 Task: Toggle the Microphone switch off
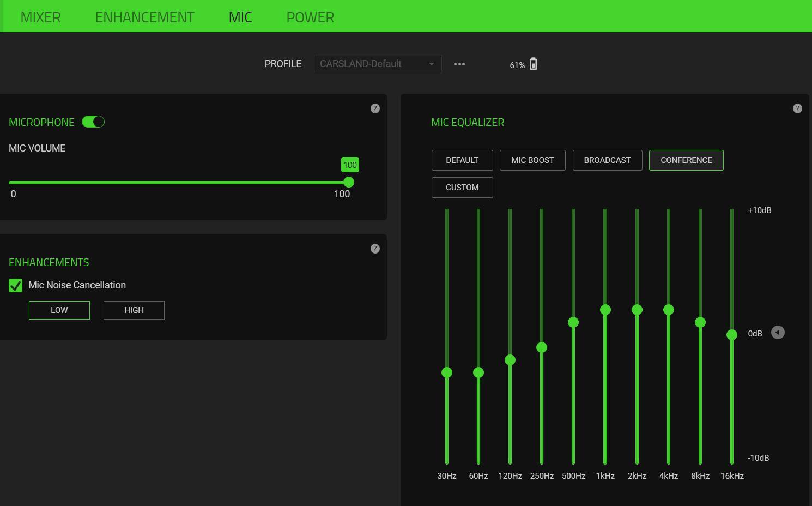pos(93,122)
